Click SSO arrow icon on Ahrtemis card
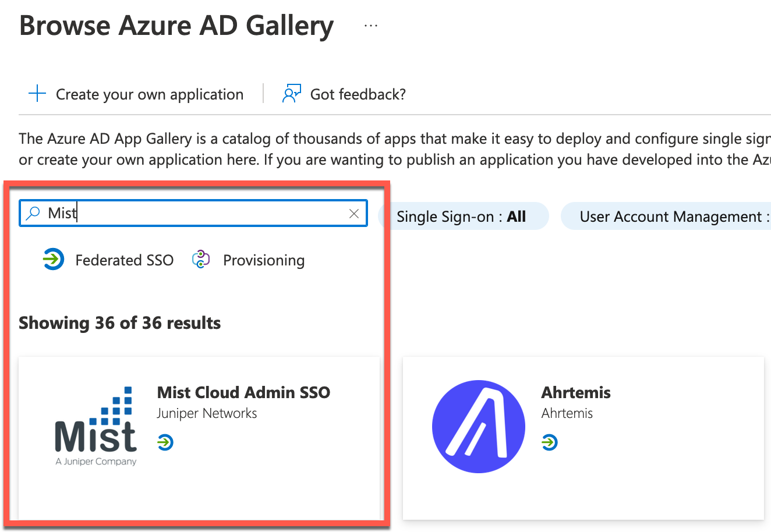Image resolution: width=771 pixels, height=532 pixels. (549, 442)
